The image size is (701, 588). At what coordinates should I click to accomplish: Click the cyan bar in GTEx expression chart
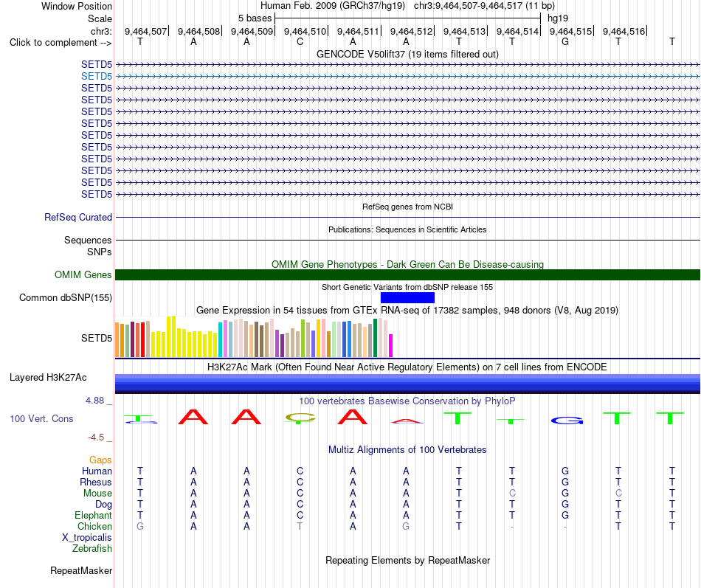tap(220, 340)
